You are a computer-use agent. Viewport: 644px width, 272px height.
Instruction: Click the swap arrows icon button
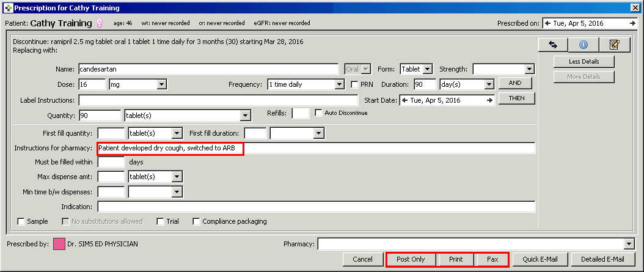pyautogui.click(x=552, y=45)
